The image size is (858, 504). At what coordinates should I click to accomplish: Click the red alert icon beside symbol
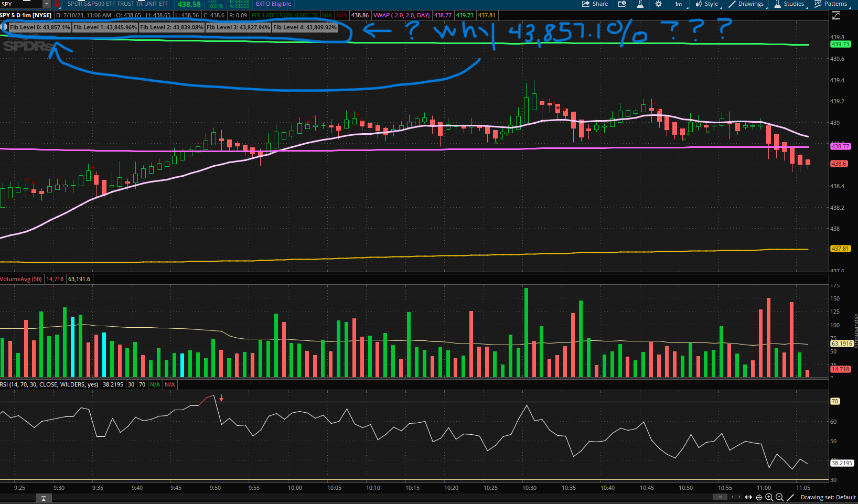tap(57, 4)
